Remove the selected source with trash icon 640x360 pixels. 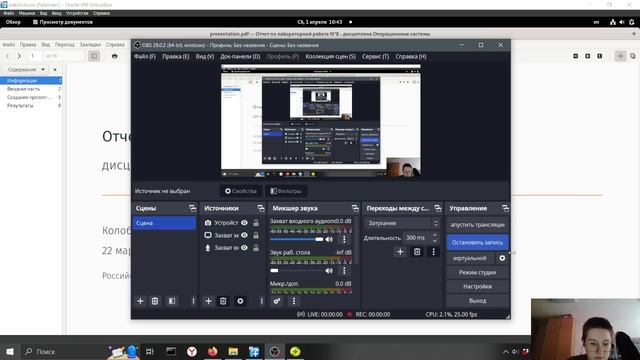click(x=223, y=301)
